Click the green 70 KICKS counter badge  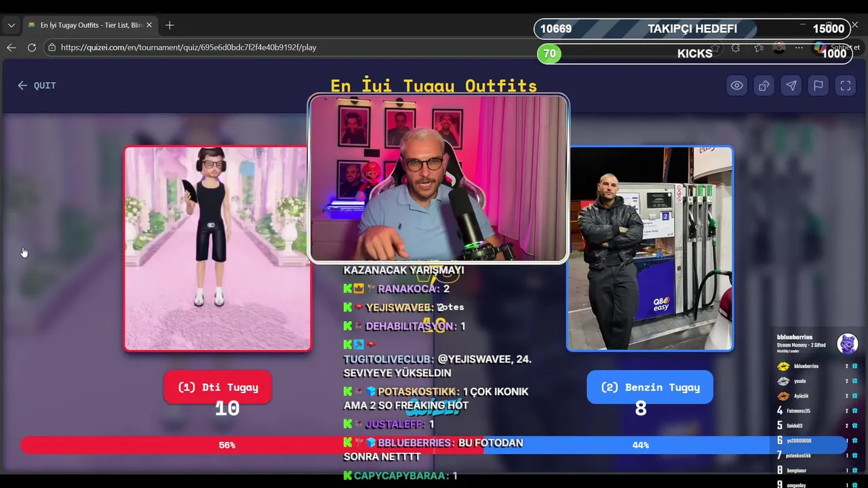[549, 54]
